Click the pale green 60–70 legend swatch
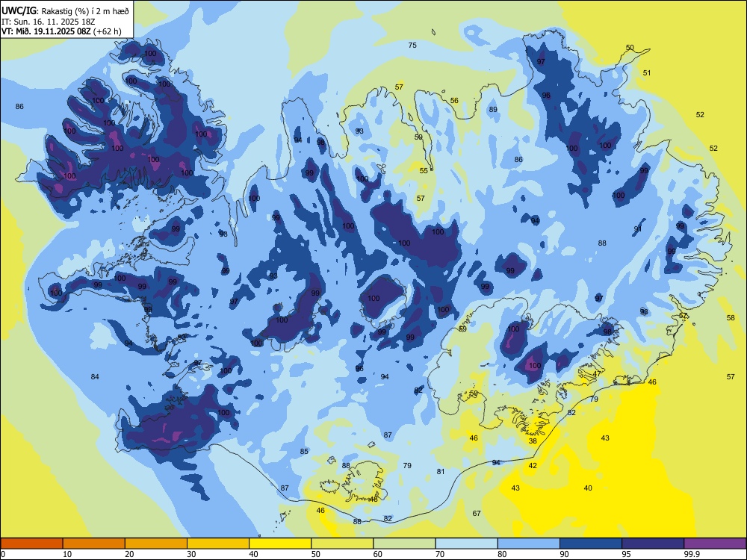The image size is (747, 560). (404, 544)
